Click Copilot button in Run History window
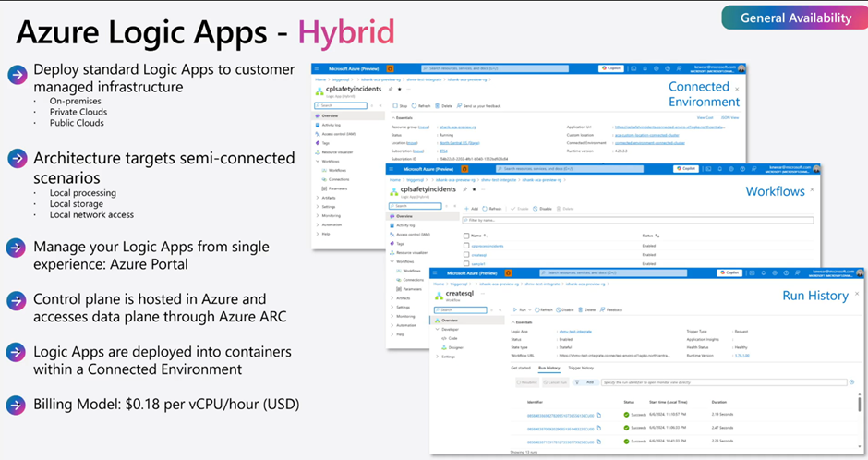Image resolution: width=868 pixels, height=460 pixels. point(729,272)
